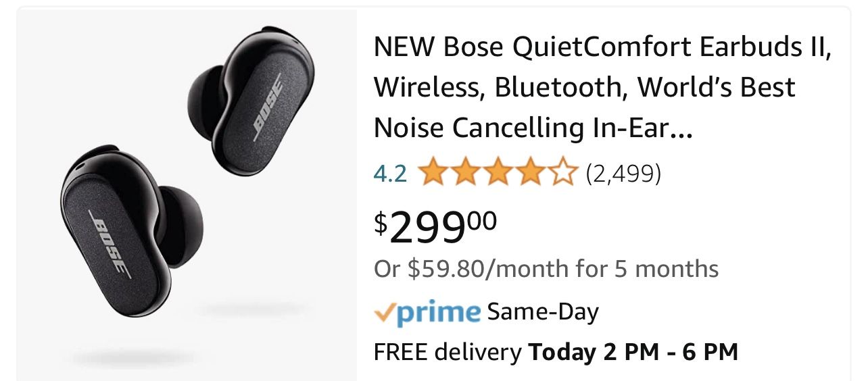
Task: Select the $59.80/month for 5 months offer
Action: (x=546, y=269)
